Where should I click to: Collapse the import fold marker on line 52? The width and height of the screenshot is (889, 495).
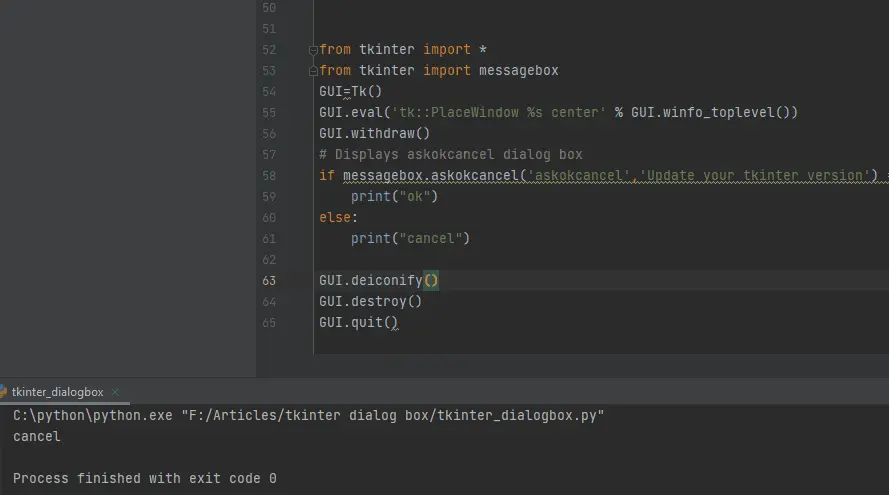[x=313, y=50]
